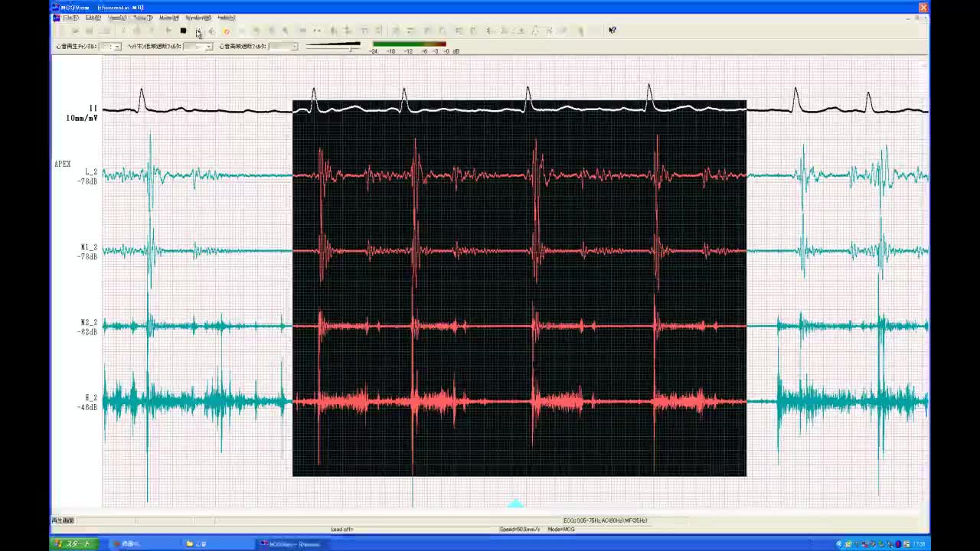
Task: Open the Help menu
Action: click(226, 18)
